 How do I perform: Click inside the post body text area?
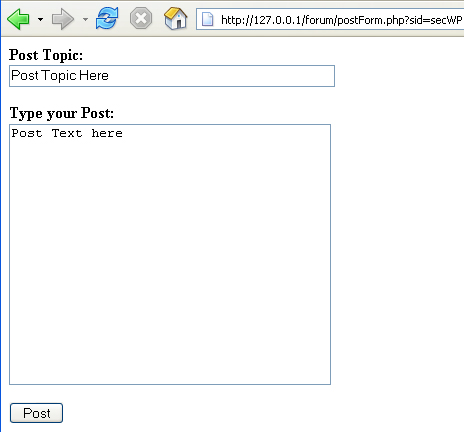click(170, 254)
